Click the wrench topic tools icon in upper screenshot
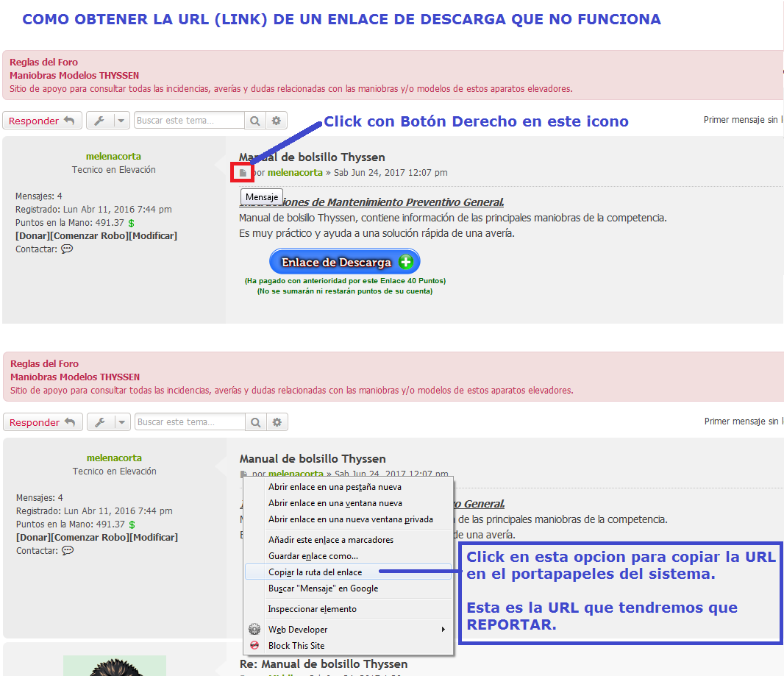This screenshot has width=784, height=676. [x=99, y=121]
